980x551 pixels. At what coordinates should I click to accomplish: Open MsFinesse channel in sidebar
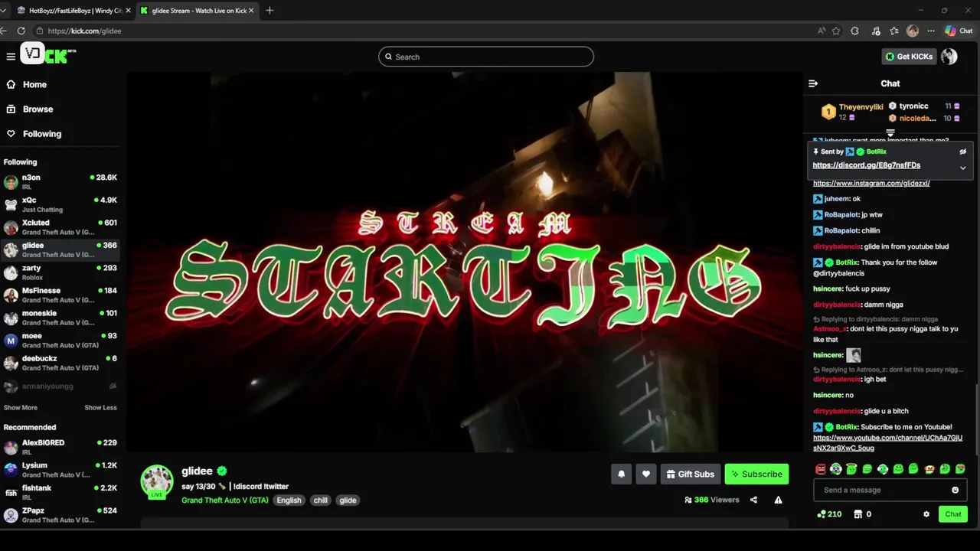tap(60, 295)
